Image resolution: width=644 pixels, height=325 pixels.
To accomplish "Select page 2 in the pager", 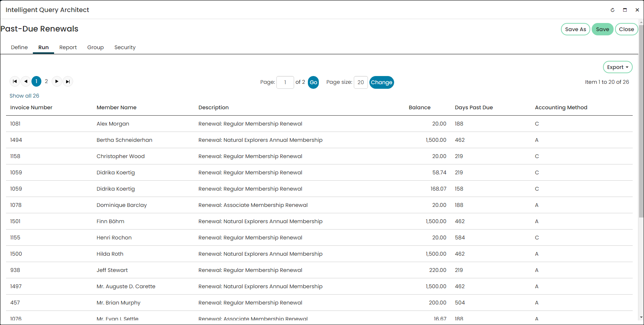I will click(46, 81).
